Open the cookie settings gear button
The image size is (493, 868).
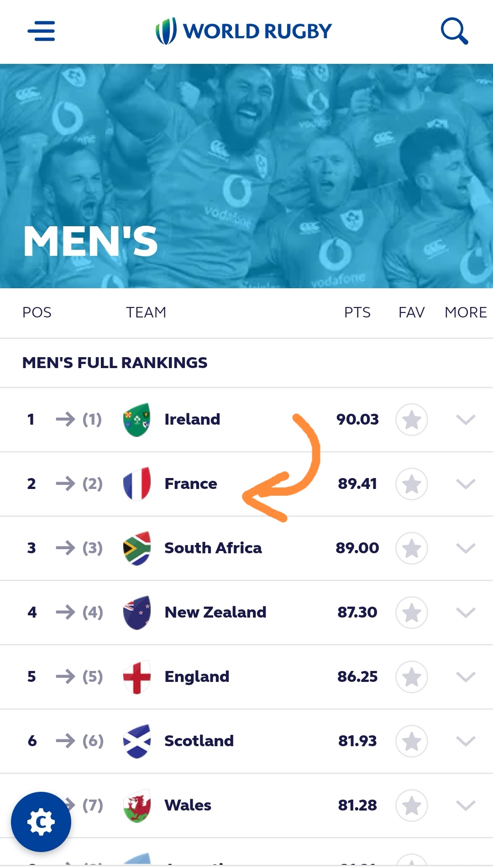pyautogui.click(x=41, y=821)
